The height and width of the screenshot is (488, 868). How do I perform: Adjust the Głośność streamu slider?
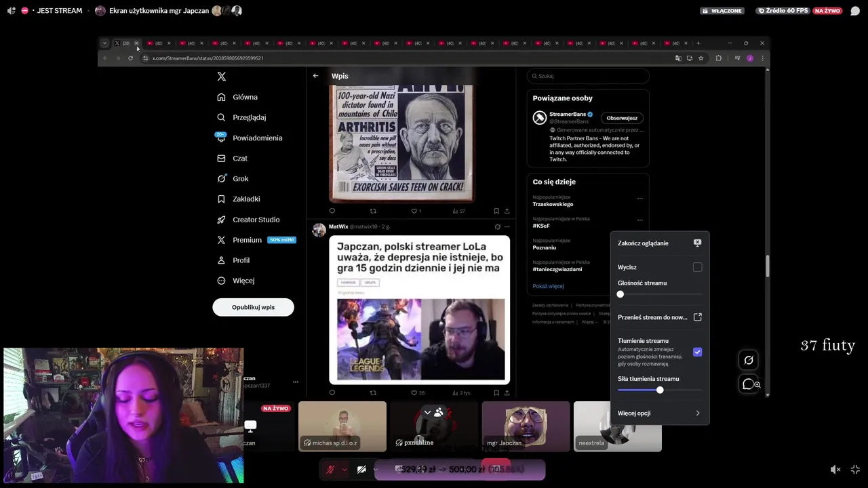[660, 294]
